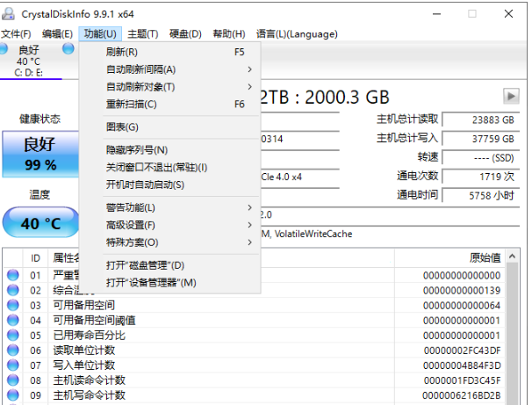Toggle 隐藏序列号(N) option
This screenshot has height=405, width=532.
[169, 149]
